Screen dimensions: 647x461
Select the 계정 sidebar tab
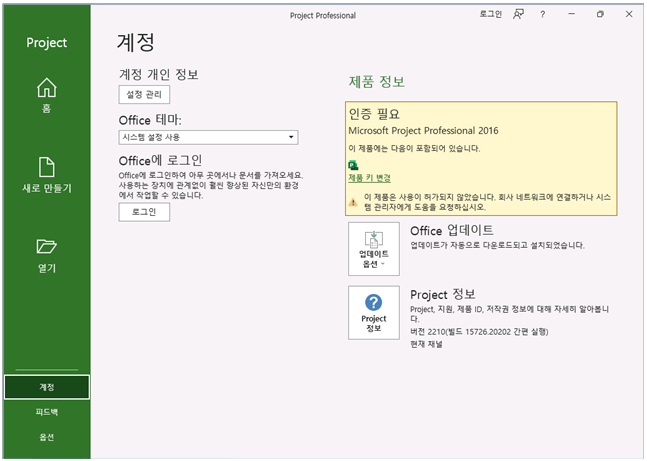(47, 387)
